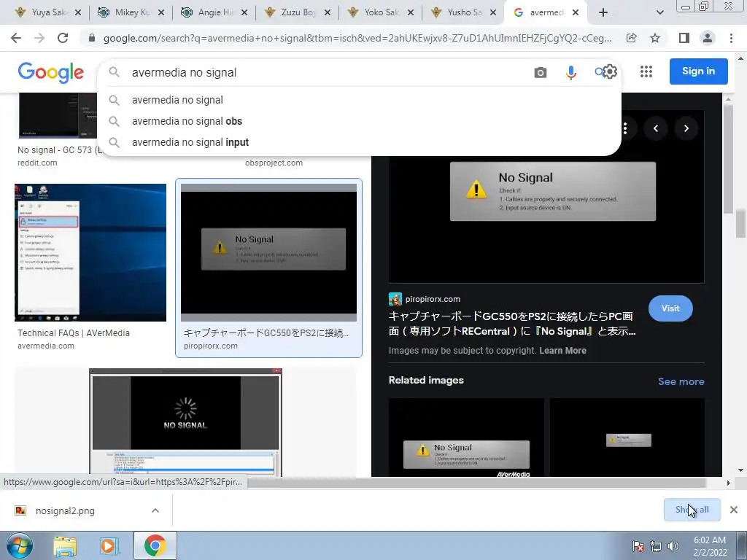
Task: Switch to the Yusho Sa tab
Action: coord(457,12)
